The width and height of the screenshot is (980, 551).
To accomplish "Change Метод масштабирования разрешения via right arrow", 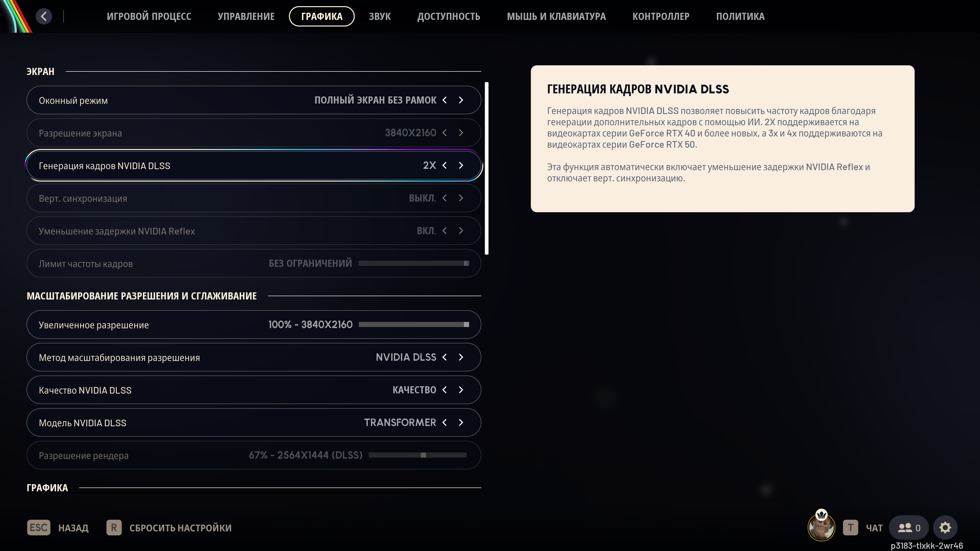I will [x=461, y=357].
